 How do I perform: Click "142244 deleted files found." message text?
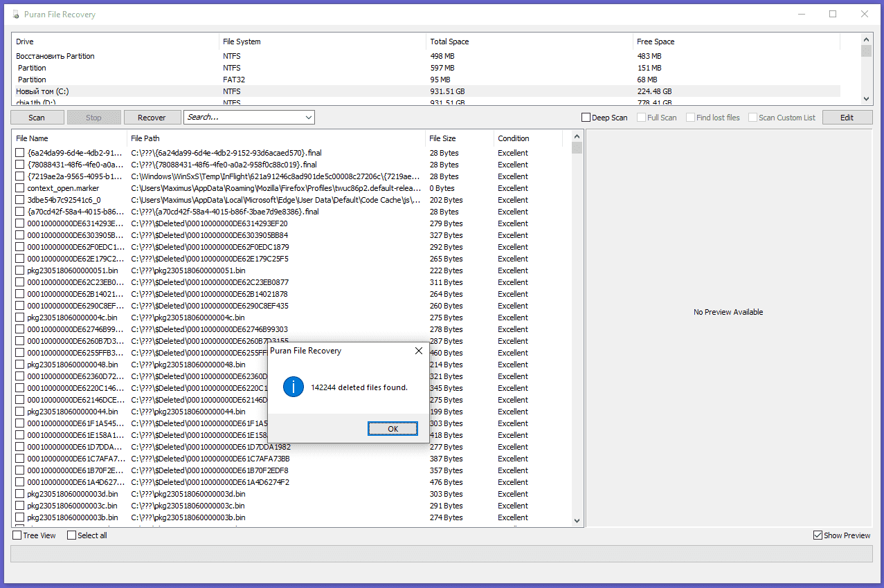pos(359,387)
